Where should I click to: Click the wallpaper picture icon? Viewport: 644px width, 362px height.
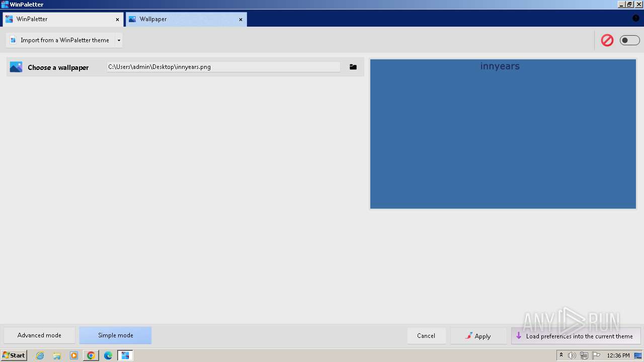[x=16, y=67]
